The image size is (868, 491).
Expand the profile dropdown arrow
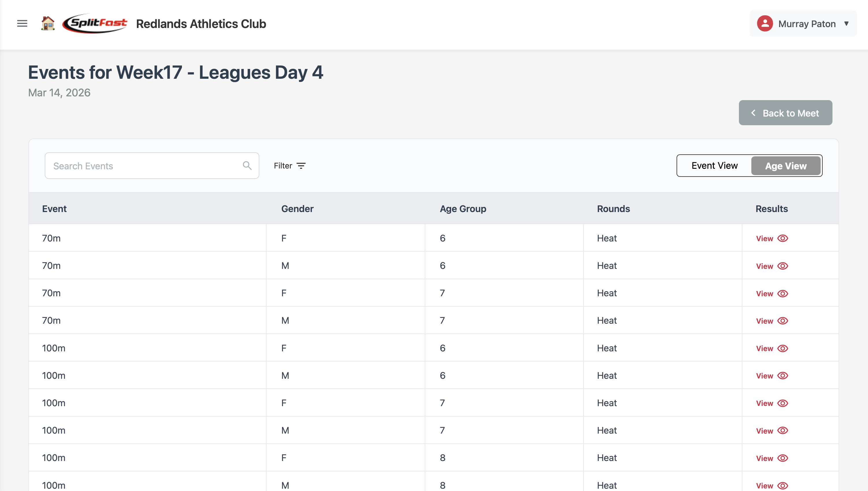(x=846, y=23)
